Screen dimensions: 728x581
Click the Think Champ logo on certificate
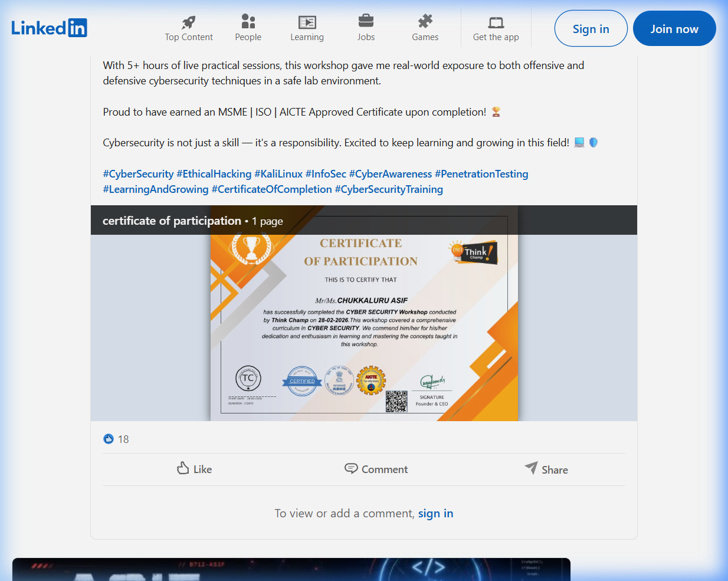pos(473,252)
